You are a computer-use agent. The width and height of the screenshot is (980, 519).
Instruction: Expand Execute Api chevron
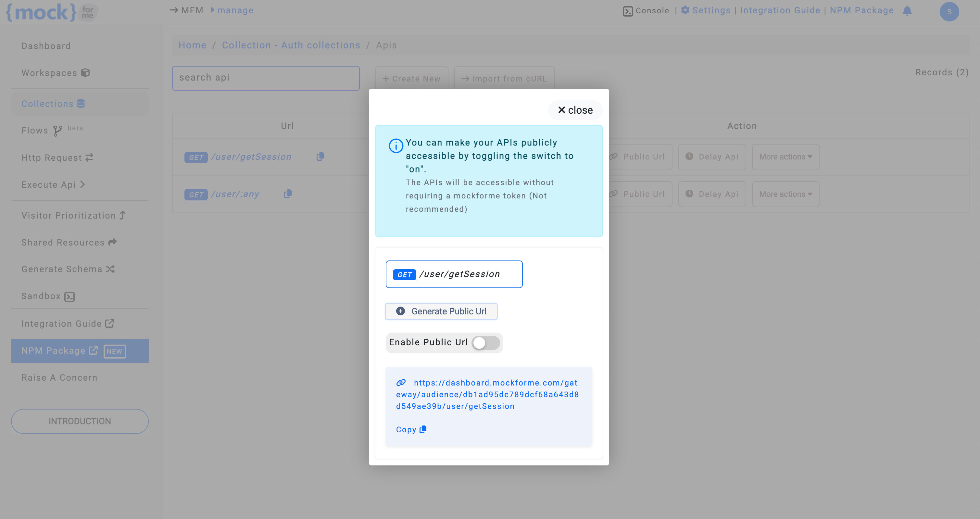[82, 184]
